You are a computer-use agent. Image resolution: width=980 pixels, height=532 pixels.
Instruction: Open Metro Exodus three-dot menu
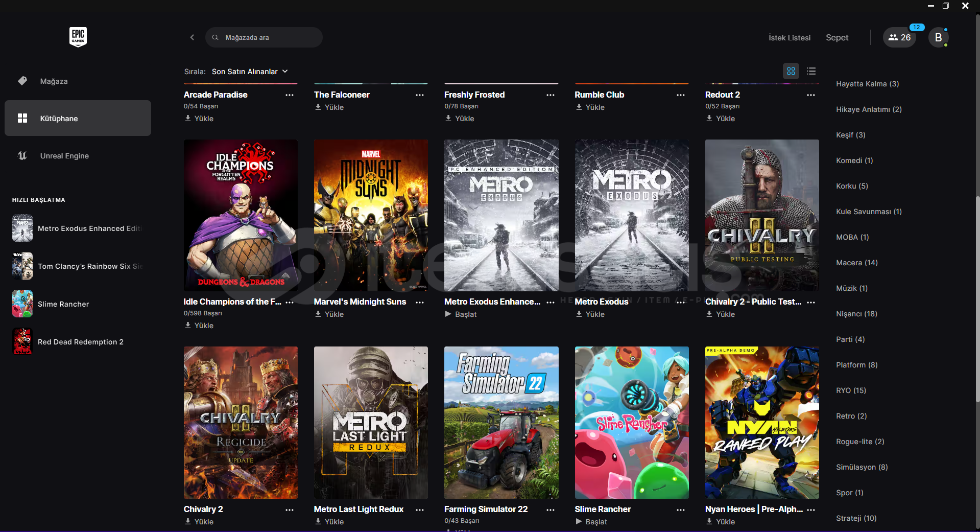click(681, 303)
